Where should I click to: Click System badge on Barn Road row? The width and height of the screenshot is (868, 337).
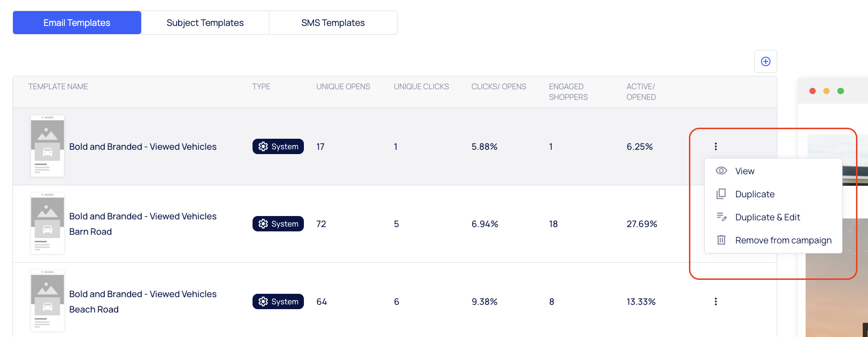[x=278, y=224]
